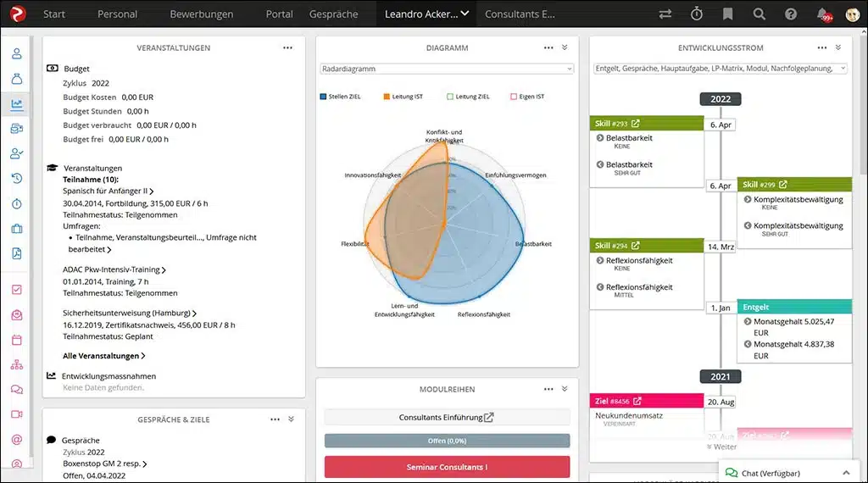Open the search magnifier icon
Image resolution: width=868 pixels, height=483 pixels.
click(759, 14)
